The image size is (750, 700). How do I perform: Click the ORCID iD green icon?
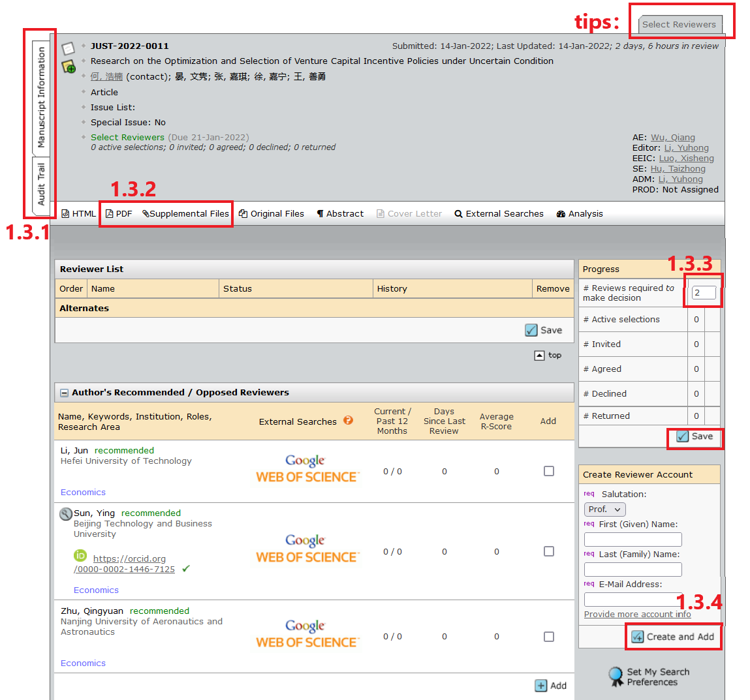(x=80, y=556)
